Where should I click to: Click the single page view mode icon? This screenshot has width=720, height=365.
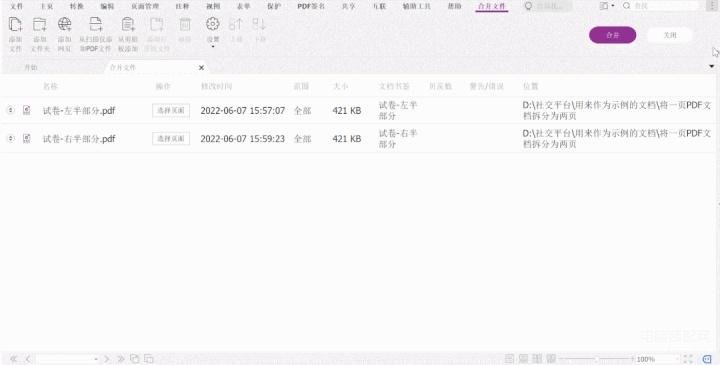509,359
